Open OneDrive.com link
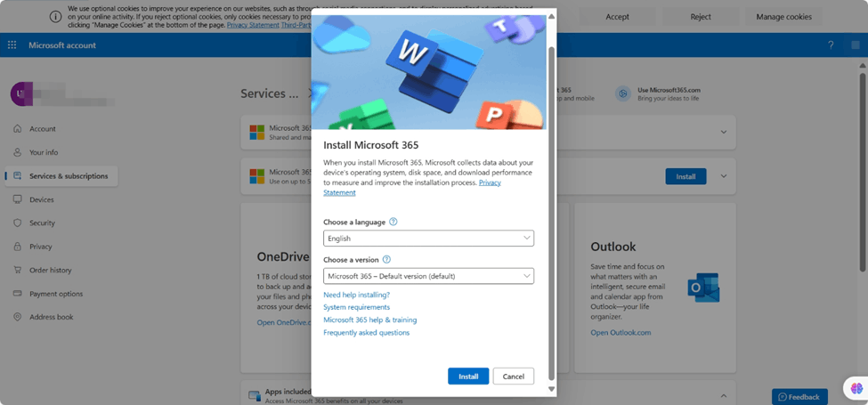 pyautogui.click(x=283, y=322)
